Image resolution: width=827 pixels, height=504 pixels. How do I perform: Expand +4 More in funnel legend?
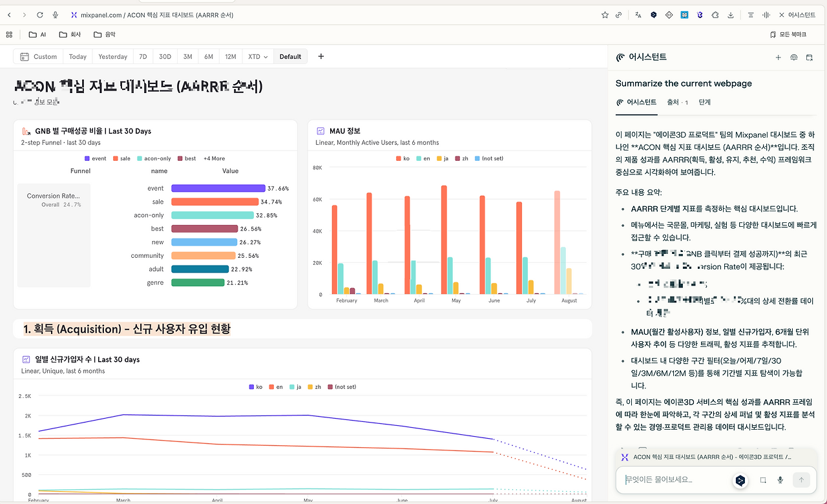(x=215, y=158)
